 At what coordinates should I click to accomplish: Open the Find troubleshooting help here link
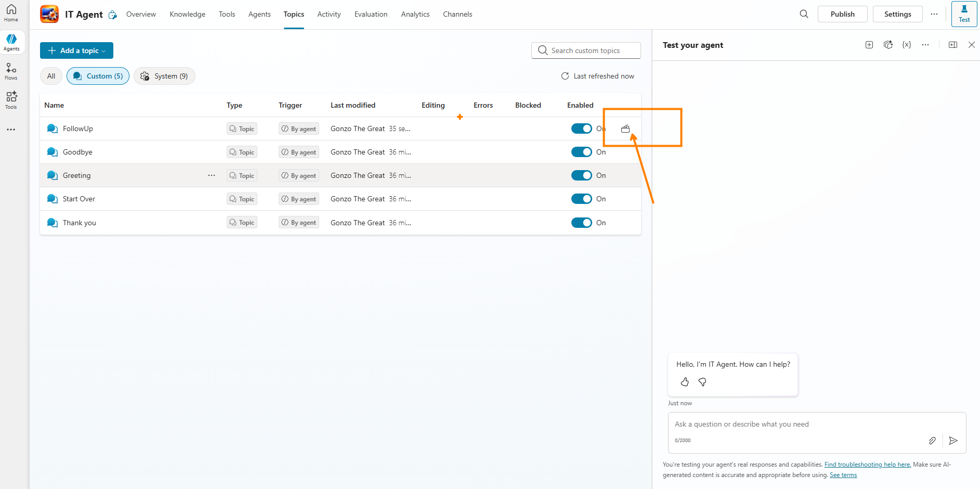point(867,465)
